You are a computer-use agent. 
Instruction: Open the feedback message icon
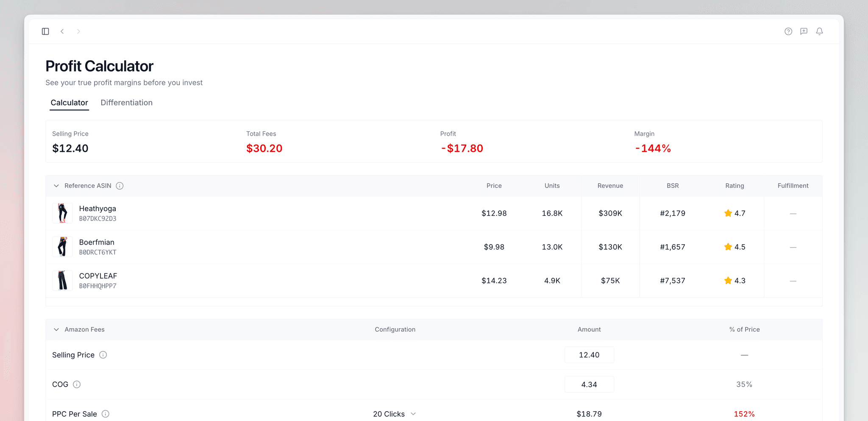(804, 31)
